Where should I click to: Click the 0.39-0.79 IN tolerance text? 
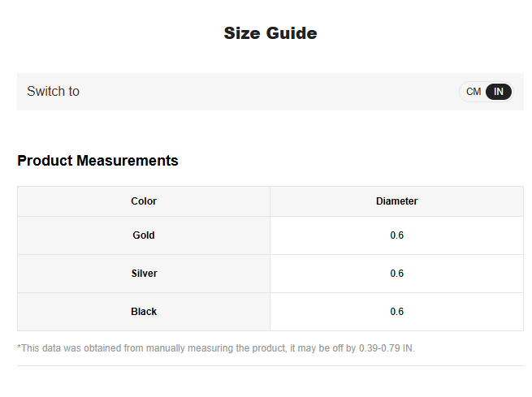387,348
